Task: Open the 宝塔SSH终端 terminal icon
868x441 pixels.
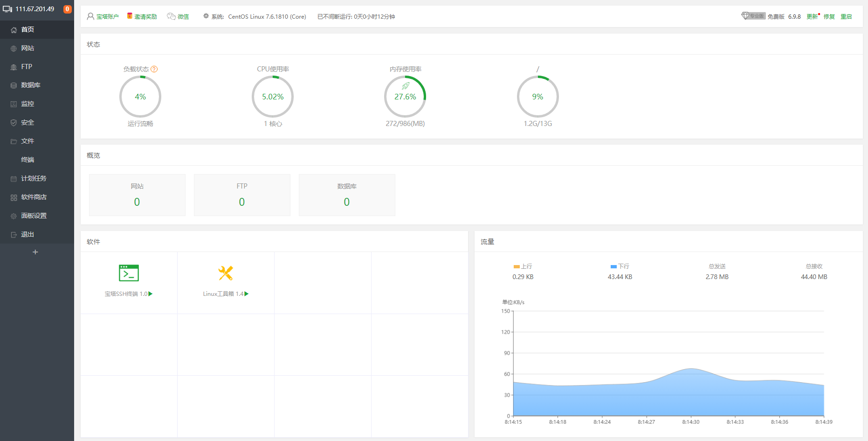Action: pos(129,273)
